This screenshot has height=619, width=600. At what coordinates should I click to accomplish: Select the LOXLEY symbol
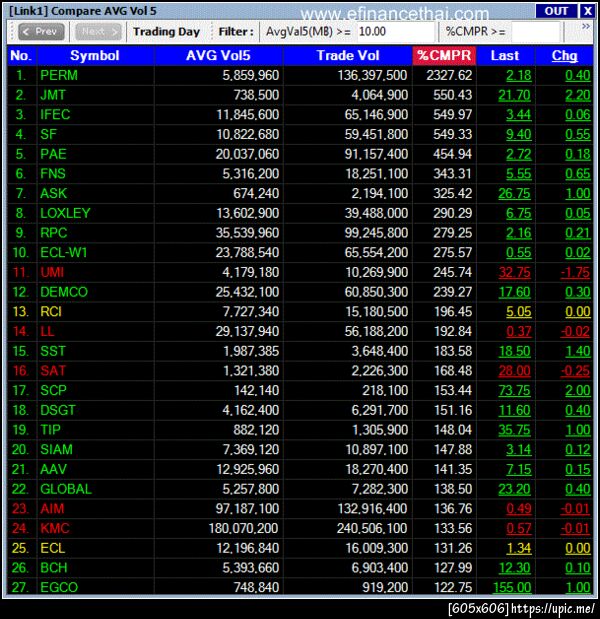(x=65, y=214)
